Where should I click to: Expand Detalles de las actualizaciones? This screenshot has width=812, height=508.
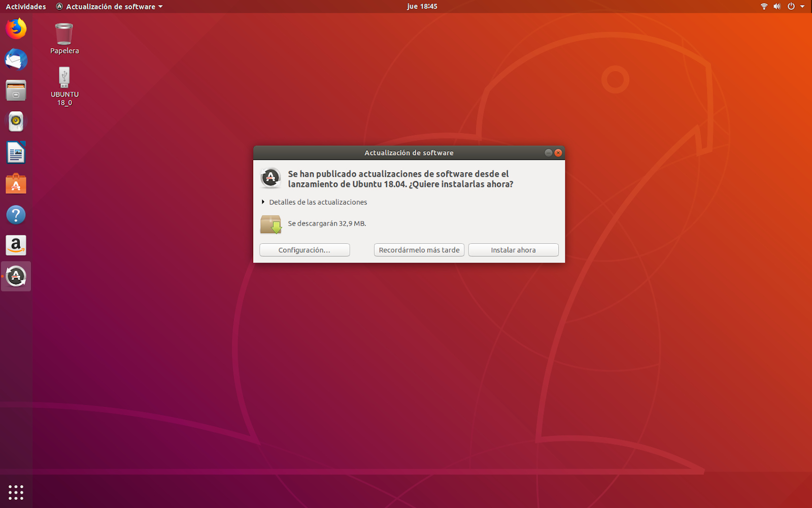314,202
